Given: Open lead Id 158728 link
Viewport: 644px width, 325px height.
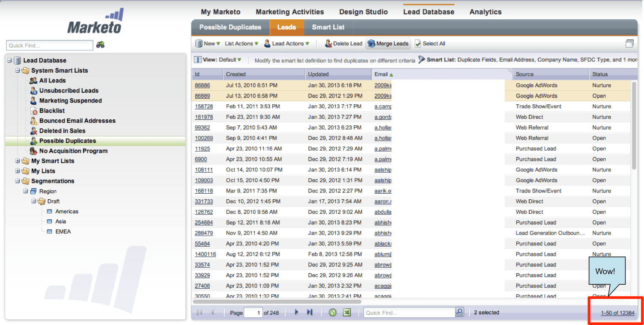Looking at the screenshot, I should click(204, 106).
